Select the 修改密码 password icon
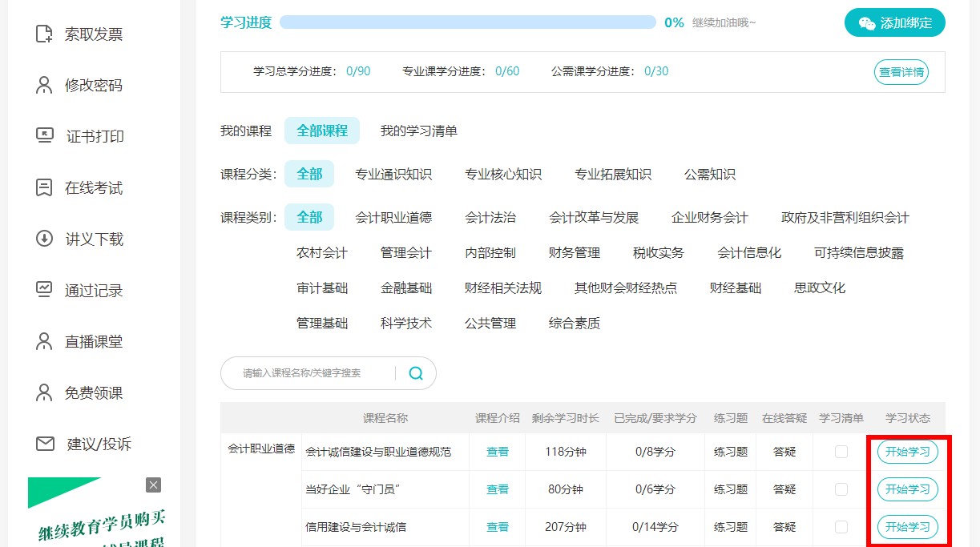Image resolution: width=980 pixels, height=547 pixels. tap(46, 85)
